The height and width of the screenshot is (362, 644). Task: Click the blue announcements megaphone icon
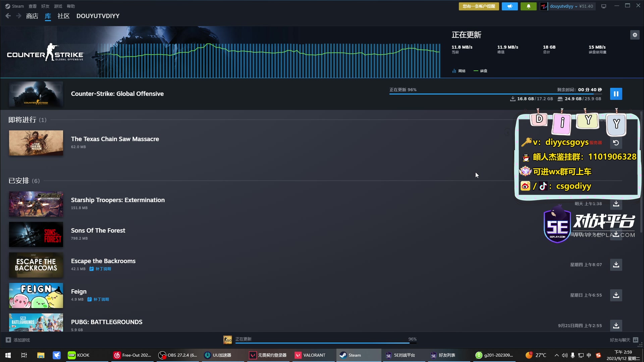(509, 6)
